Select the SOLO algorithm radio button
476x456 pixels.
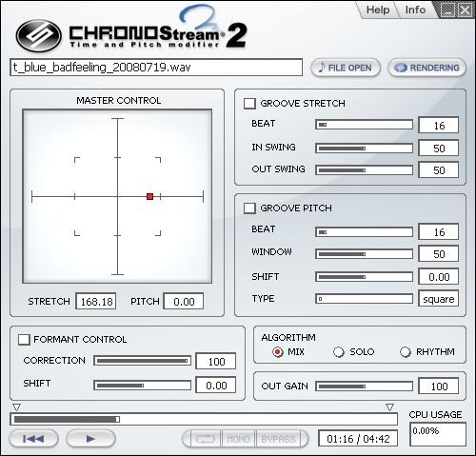339,352
